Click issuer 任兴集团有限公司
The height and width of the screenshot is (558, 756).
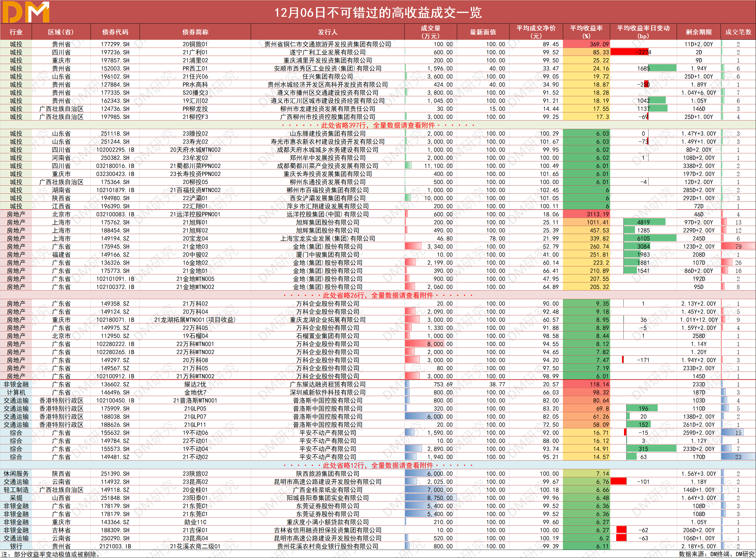coord(328,77)
